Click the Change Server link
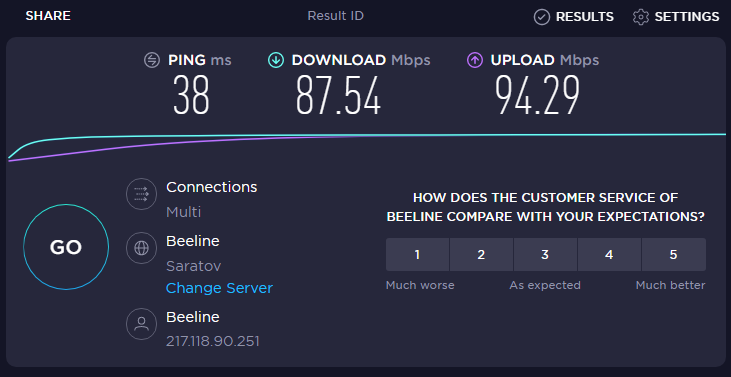This screenshot has height=377, width=731. (x=219, y=288)
